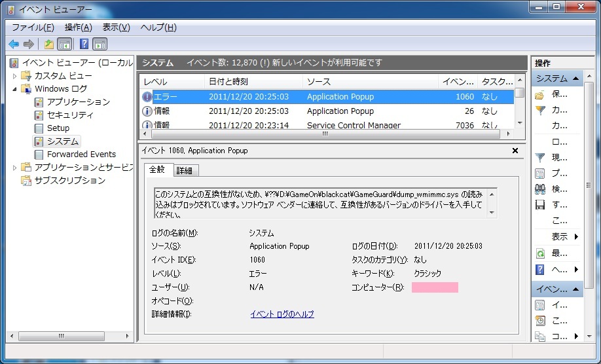The width and height of the screenshot is (601, 364).
Task: Click the floppy disk save icon in actions
Action: point(540,205)
